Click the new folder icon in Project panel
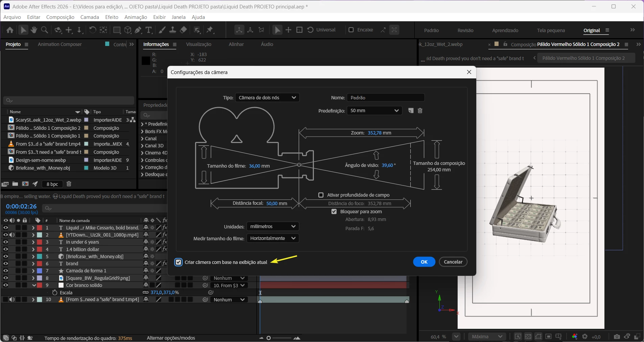Image resolution: width=644 pixels, height=342 pixels. tap(15, 184)
